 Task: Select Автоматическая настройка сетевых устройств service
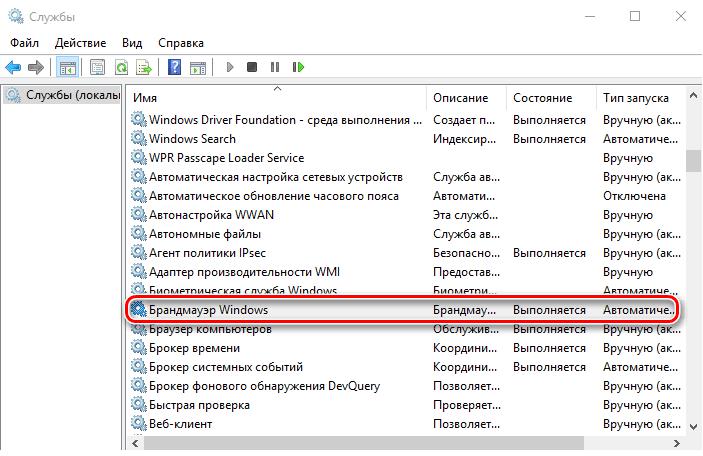pos(276,177)
